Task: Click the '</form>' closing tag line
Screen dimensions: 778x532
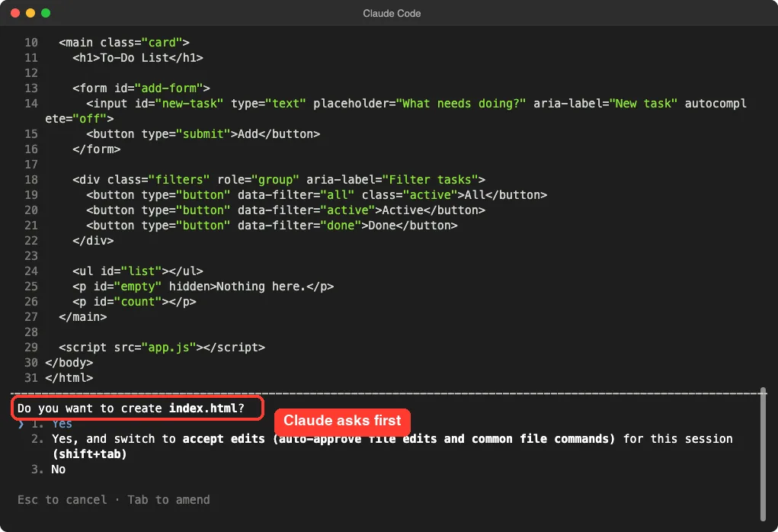Action: [x=96, y=149]
